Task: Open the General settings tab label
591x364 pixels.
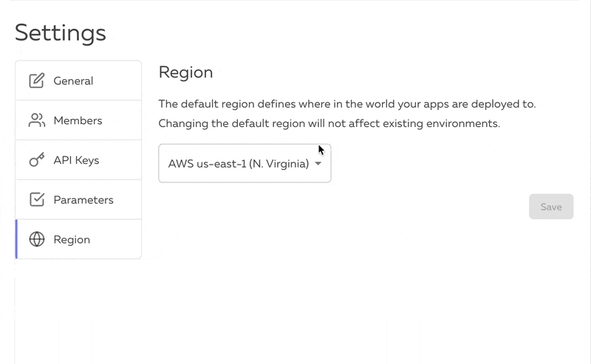Action: coord(73,81)
